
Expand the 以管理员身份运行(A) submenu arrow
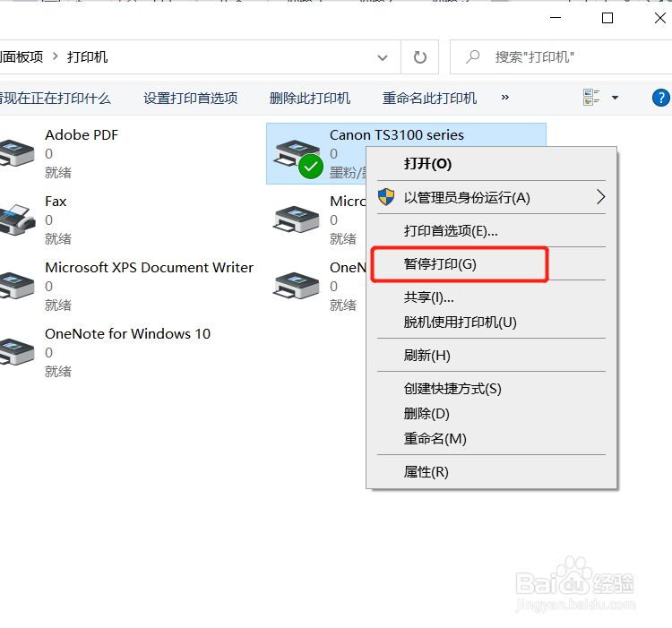(601, 197)
